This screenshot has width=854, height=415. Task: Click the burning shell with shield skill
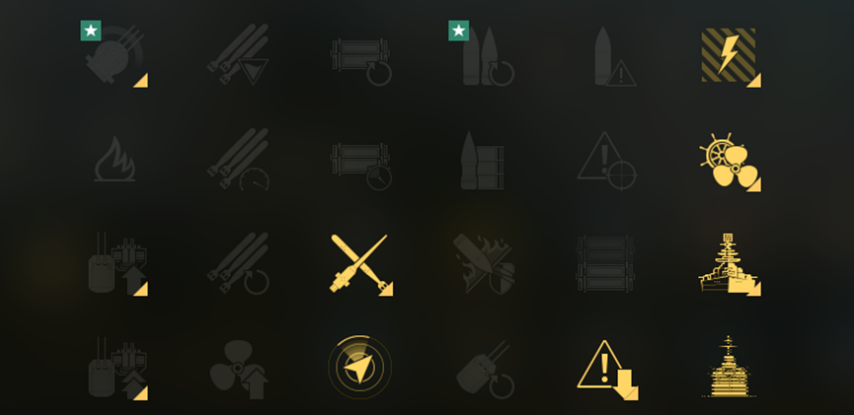(484, 264)
